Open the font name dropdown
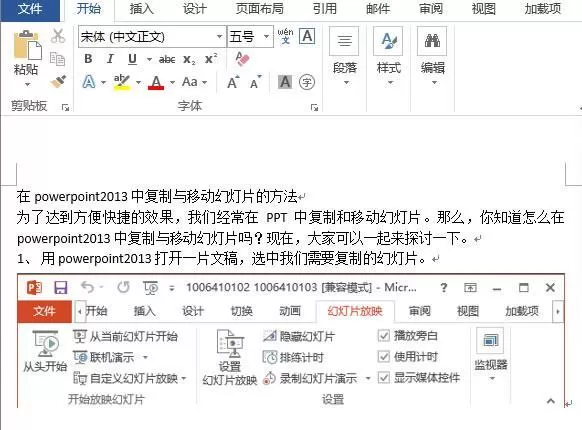This screenshot has width=582, height=430. [x=219, y=36]
